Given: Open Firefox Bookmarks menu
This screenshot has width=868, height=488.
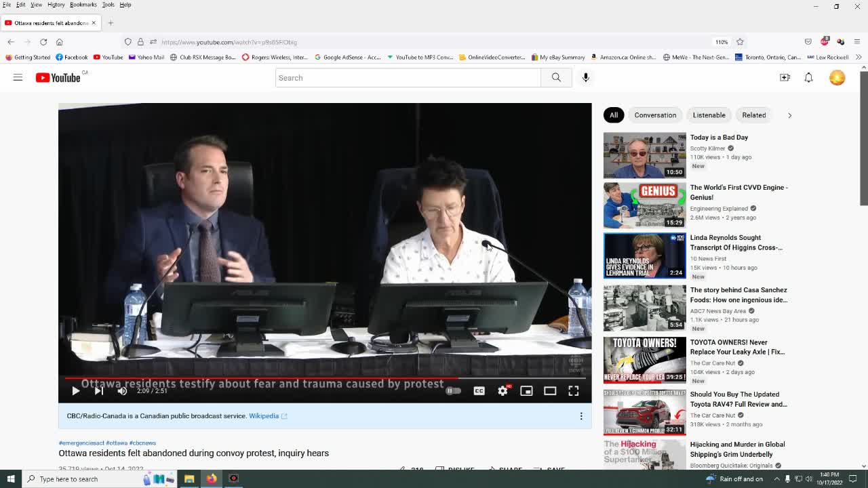Looking at the screenshot, I should coord(83,5).
